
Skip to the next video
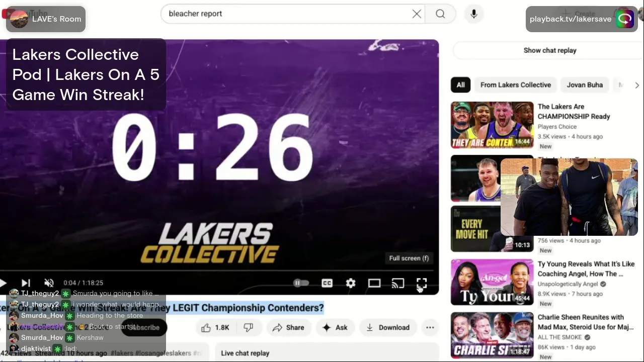click(26, 283)
